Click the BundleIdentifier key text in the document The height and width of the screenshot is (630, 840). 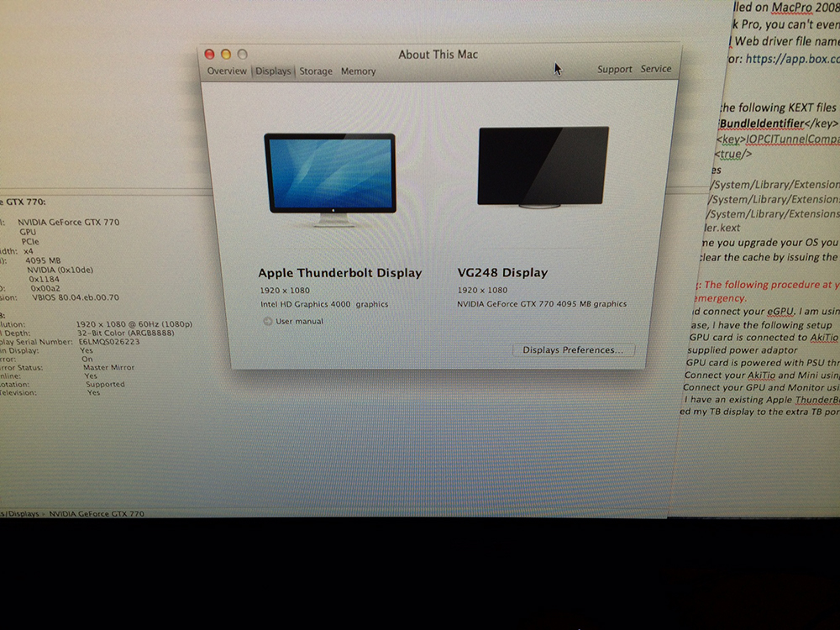click(x=762, y=123)
